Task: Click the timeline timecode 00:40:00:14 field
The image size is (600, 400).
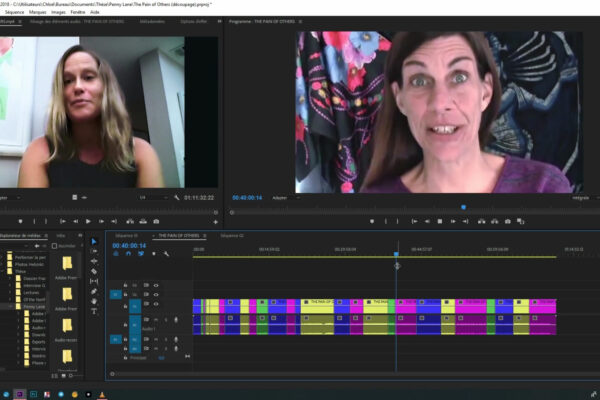Action: point(130,245)
